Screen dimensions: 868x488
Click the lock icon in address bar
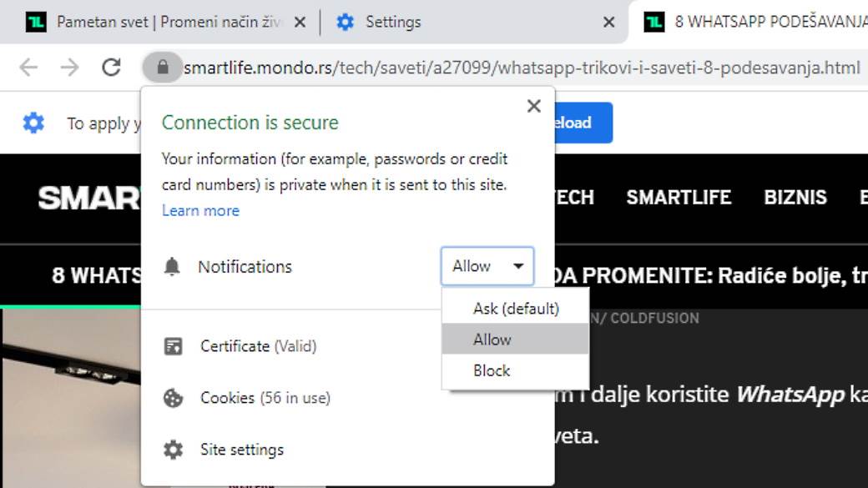click(x=163, y=68)
